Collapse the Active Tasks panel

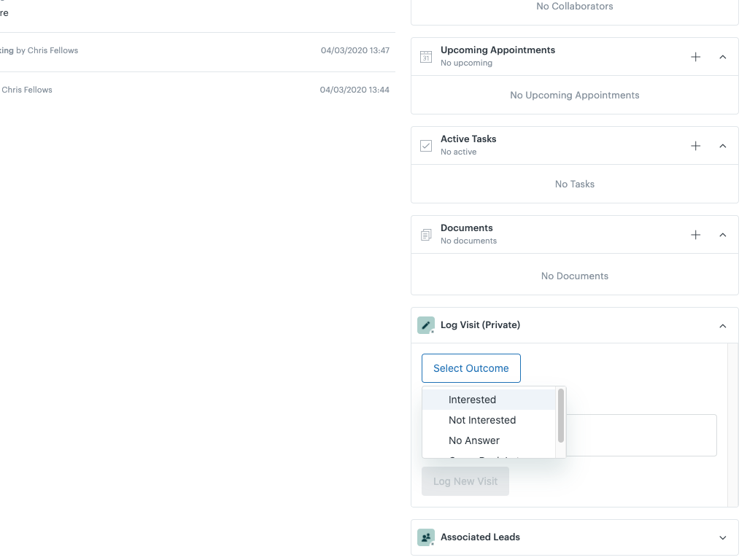click(x=722, y=145)
